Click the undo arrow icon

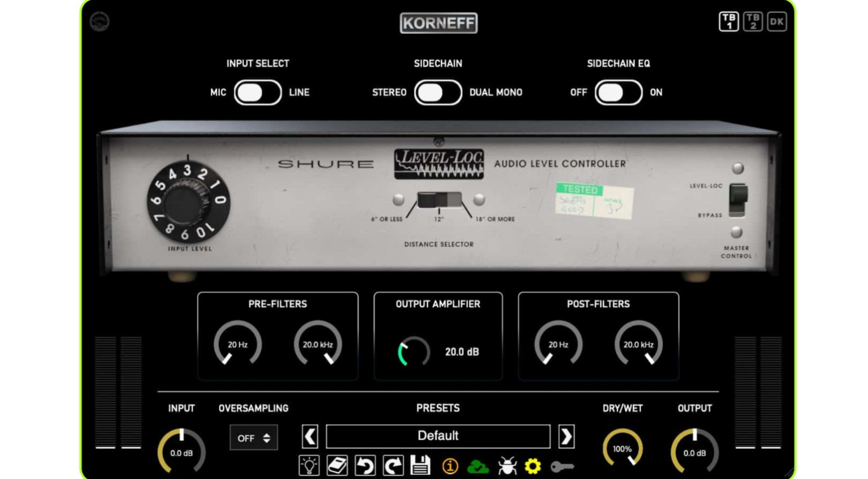pos(364,465)
